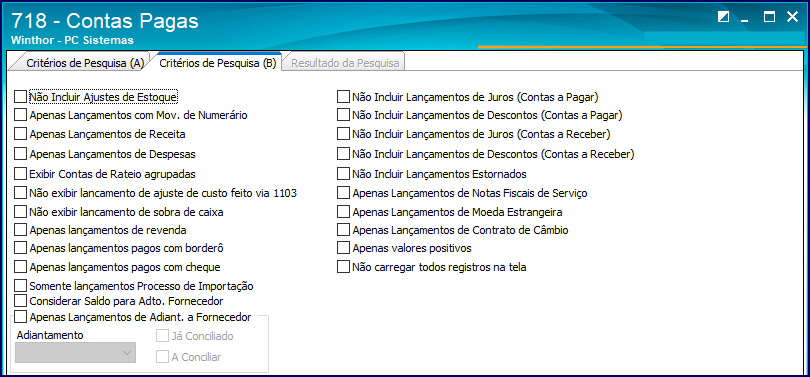Check Apenas Lançamentos de Notas Fiscais de Serviço
Image resolution: width=810 pixels, height=377 pixels.
343,193
